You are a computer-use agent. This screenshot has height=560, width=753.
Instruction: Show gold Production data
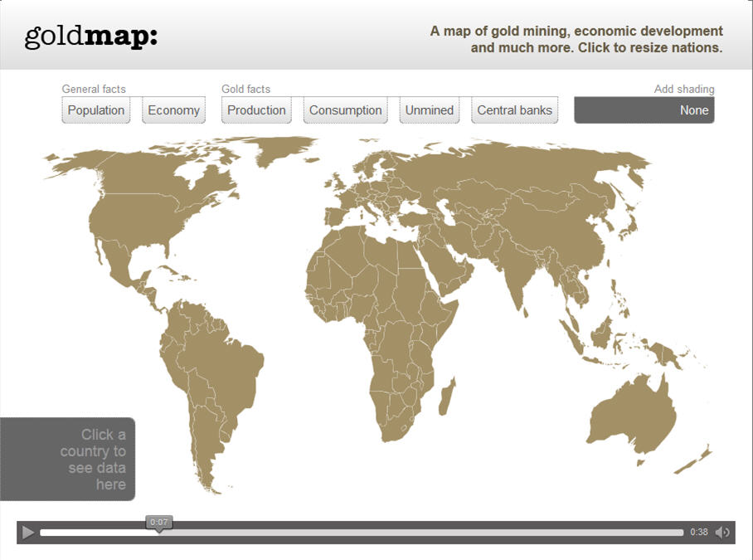click(x=256, y=110)
